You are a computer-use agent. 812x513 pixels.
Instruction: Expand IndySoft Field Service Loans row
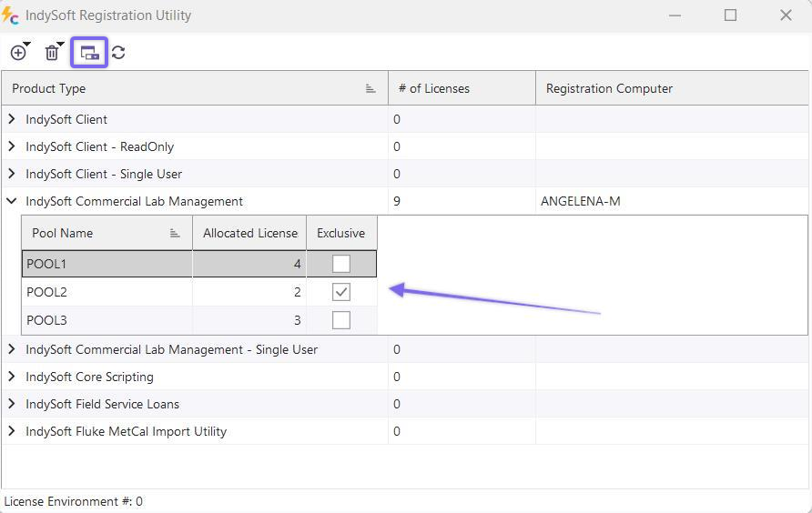tap(12, 404)
